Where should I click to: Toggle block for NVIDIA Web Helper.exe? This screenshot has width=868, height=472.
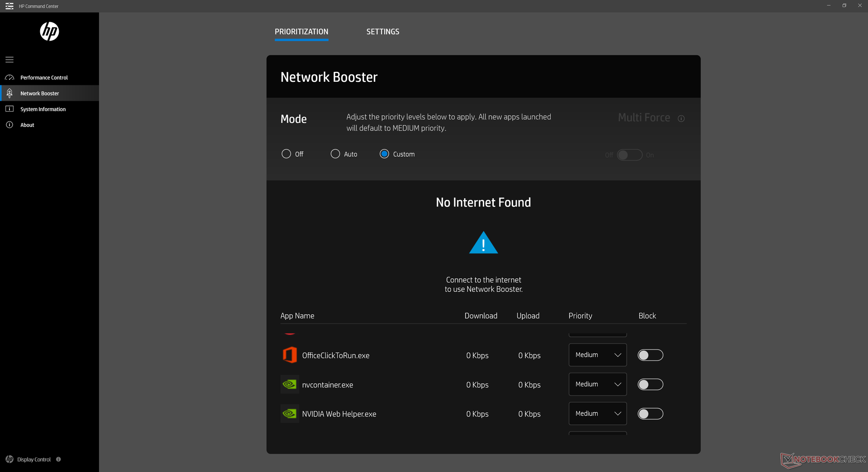(650, 414)
